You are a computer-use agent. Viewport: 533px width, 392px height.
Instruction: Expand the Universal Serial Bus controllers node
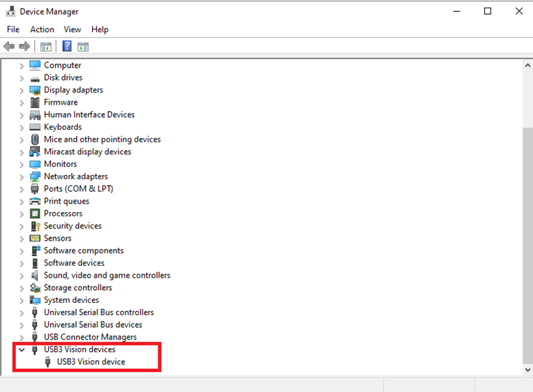tap(22, 312)
